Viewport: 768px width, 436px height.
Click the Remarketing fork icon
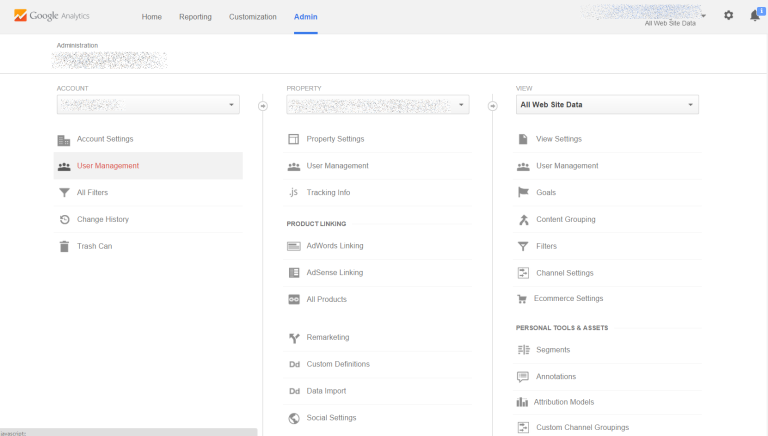click(294, 338)
